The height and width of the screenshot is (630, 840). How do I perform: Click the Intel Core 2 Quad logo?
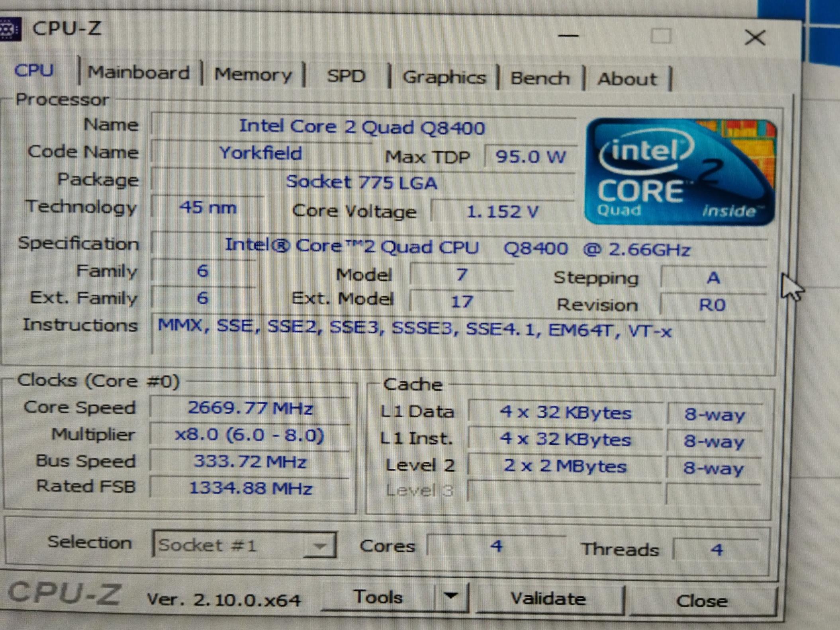click(x=680, y=172)
